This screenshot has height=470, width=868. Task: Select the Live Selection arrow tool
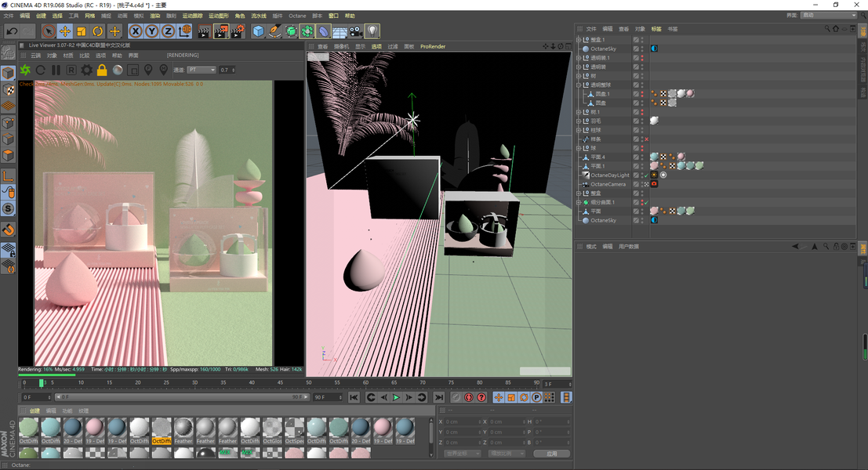coord(49,31)
